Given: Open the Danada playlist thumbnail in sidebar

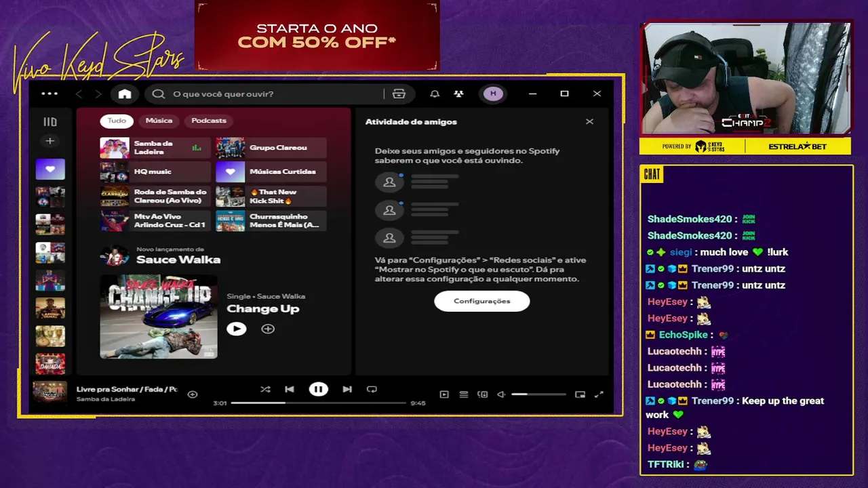Looking at the screenshot, I should [50, 363].
